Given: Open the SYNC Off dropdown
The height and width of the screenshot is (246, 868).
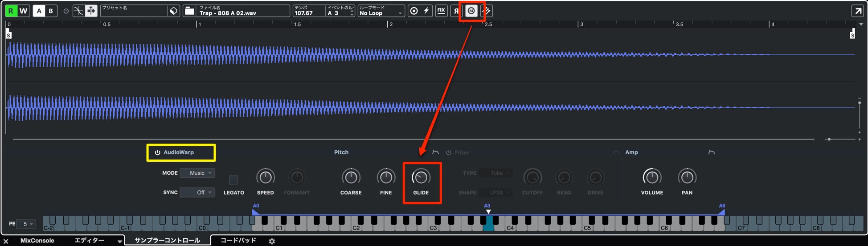Looking at the screenshot, I should 197,193.
